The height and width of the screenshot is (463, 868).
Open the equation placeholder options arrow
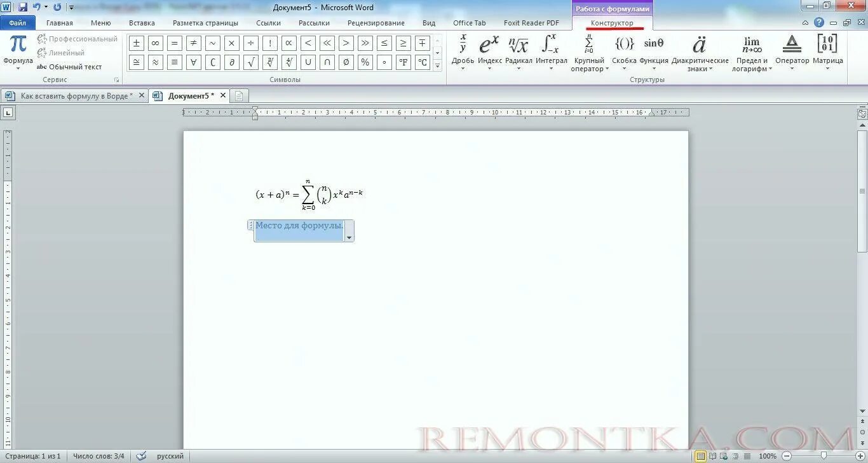point(349,237)
